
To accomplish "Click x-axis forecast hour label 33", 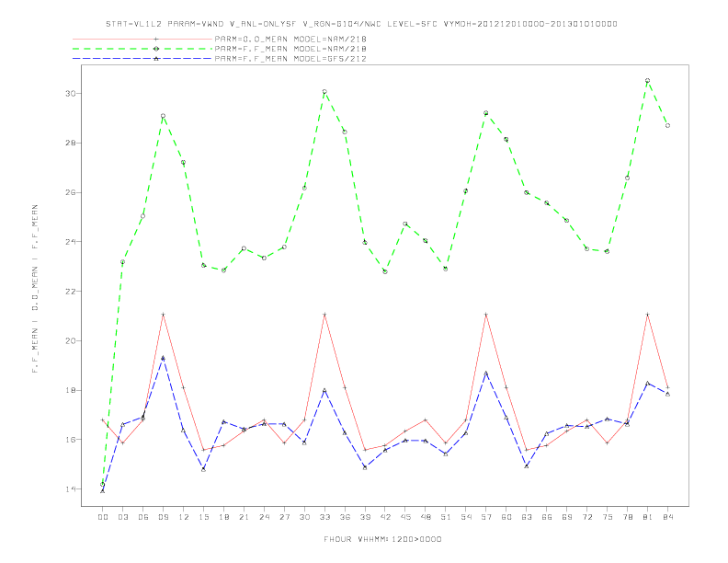I will pyautogui.click(x=324, y=517).
